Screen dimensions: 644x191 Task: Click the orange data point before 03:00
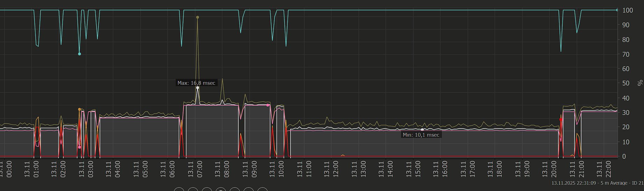[79, 109]
